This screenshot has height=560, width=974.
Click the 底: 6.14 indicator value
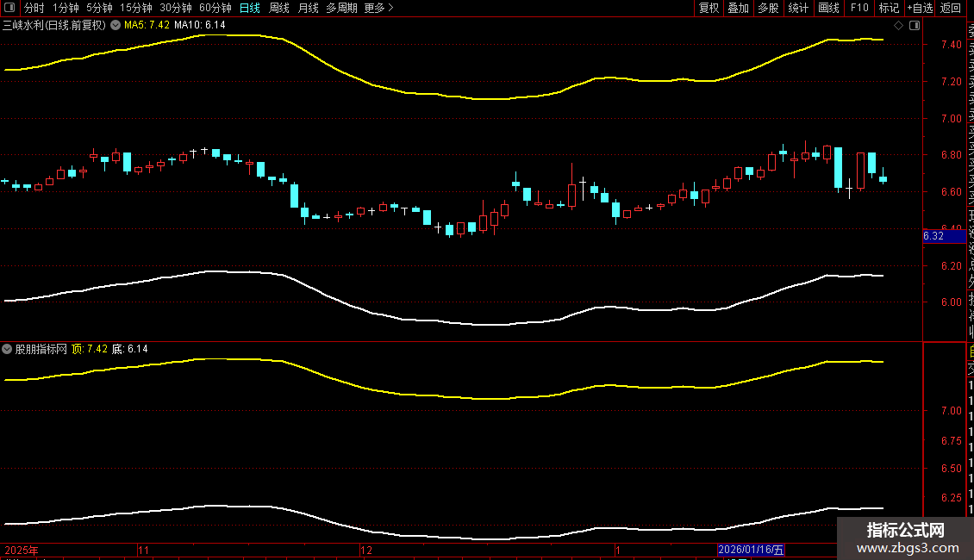click(130, 349)
